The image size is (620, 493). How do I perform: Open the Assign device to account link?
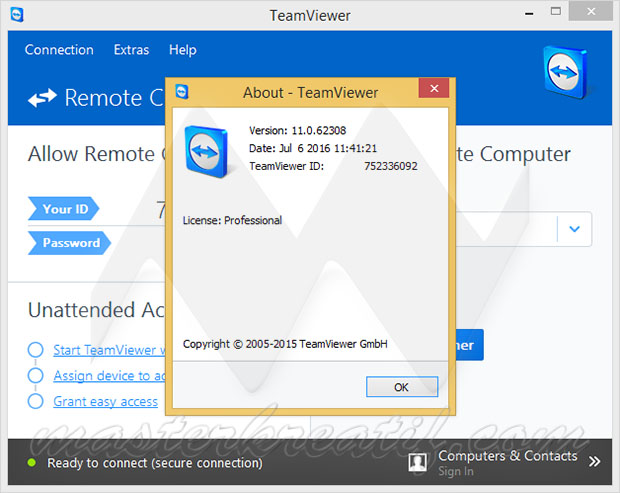pos(110,376)
